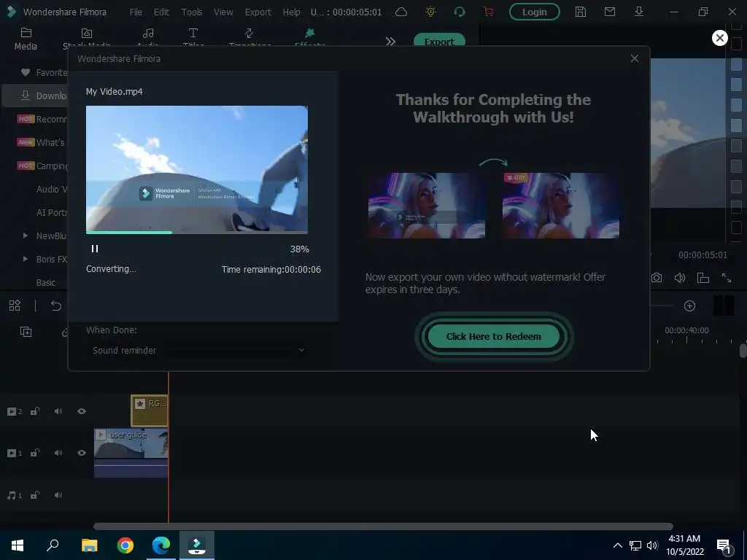The height and width of the screenshot is (560, 747).
Task: Open the shopping cart icon
Action: (x=488, y=12)
